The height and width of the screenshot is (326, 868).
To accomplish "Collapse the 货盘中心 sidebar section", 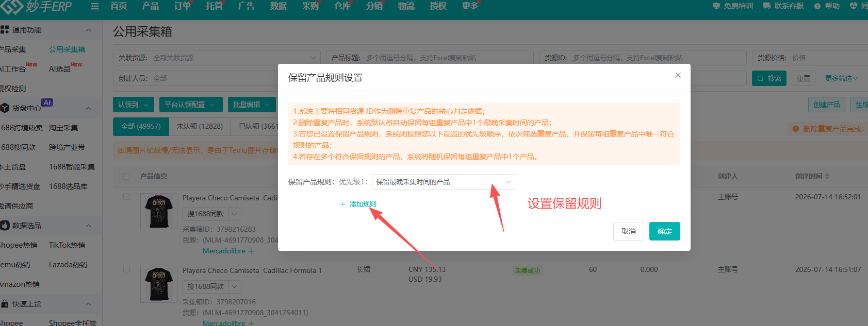I will (x=88, y=108).
